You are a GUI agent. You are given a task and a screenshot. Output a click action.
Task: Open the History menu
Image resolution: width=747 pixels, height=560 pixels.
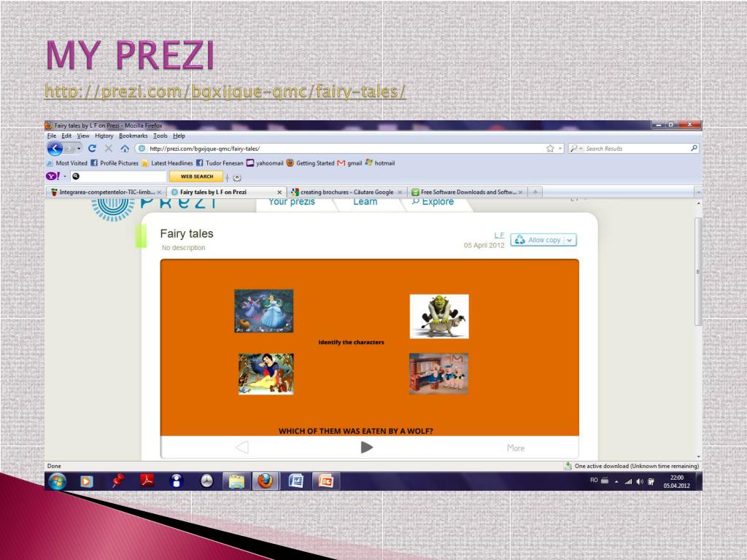(104, 136)
